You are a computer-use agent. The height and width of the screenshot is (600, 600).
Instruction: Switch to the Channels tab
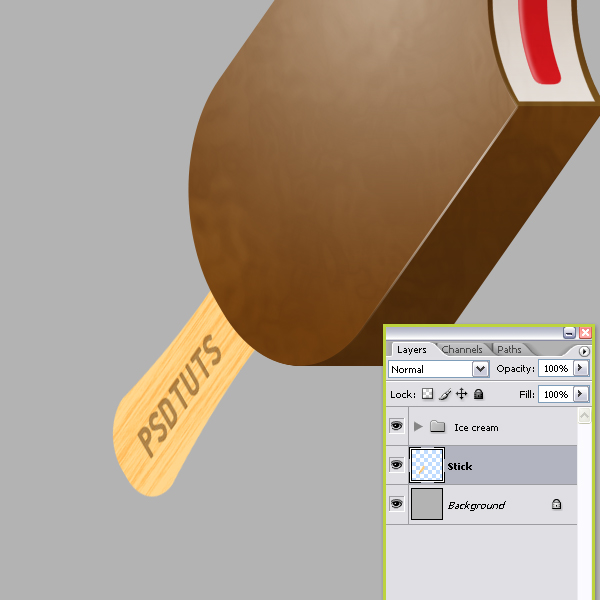coord(462,349)
